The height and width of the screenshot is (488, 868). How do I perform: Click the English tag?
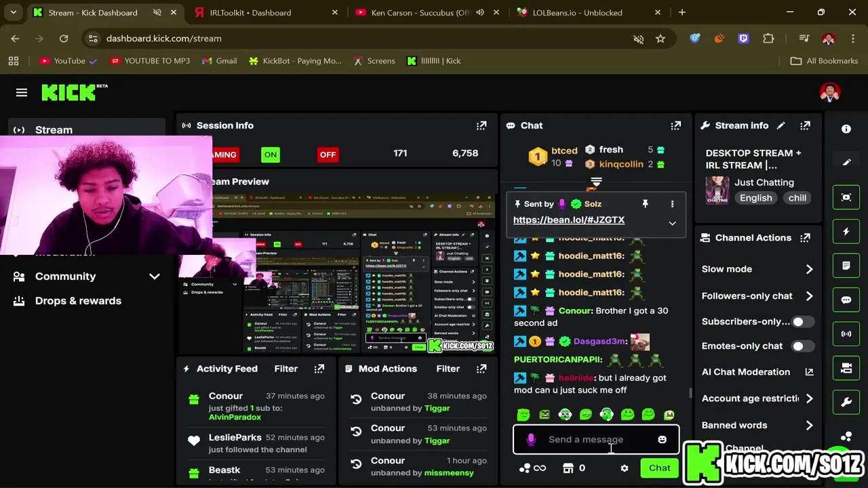(755, 198)
